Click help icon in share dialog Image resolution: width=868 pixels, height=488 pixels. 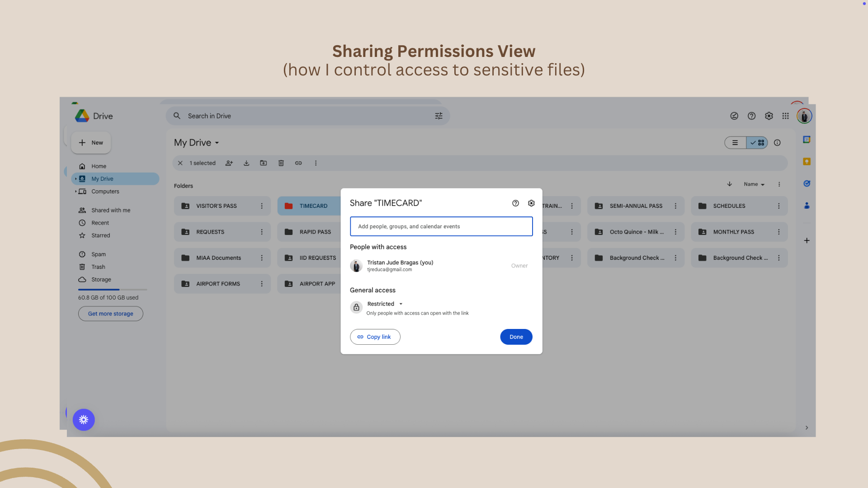(x=515, y=203)
